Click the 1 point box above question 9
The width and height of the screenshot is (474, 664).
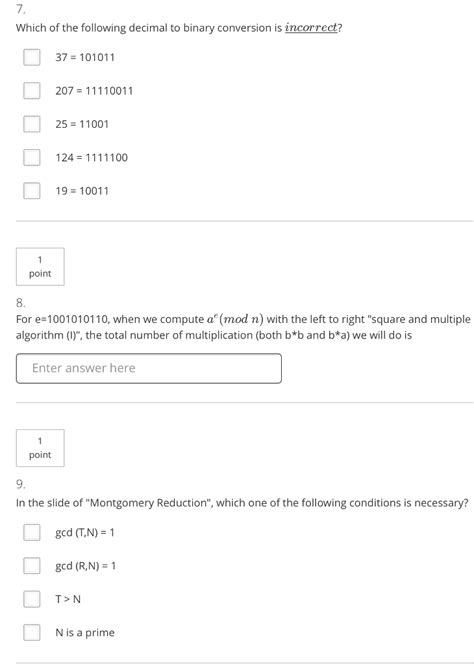pos(40,448)
